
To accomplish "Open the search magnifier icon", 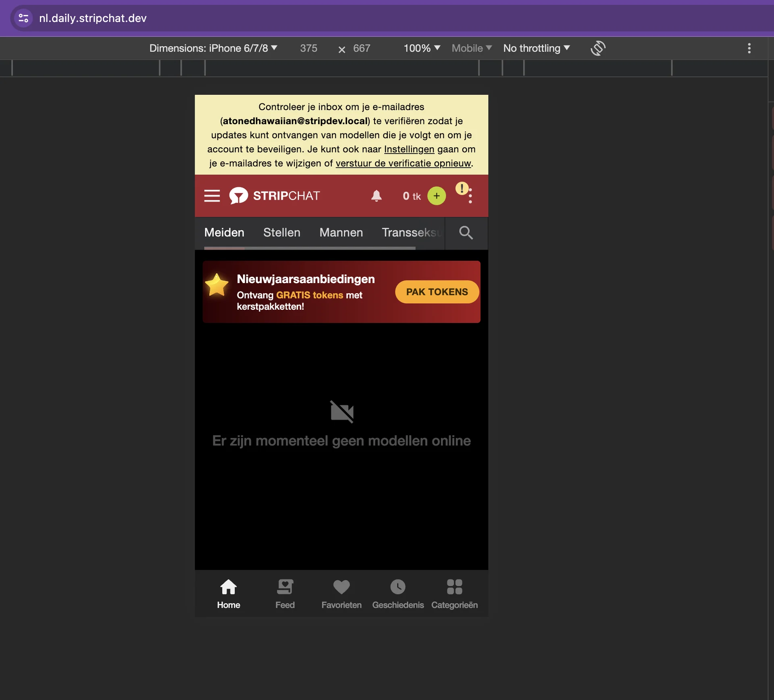I will (x=466, y=233).
